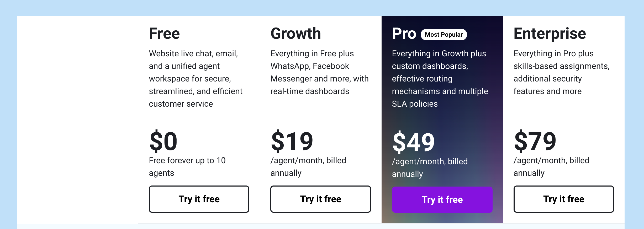
Task: Click the Enterprise plan title
Action: (x=550, y=34)
